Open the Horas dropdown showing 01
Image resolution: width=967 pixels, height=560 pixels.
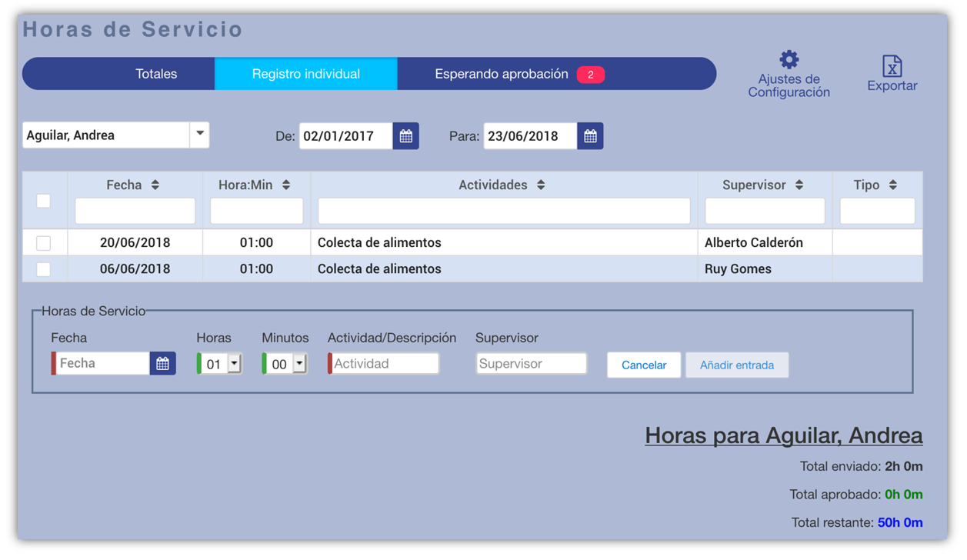pos(234,364)
